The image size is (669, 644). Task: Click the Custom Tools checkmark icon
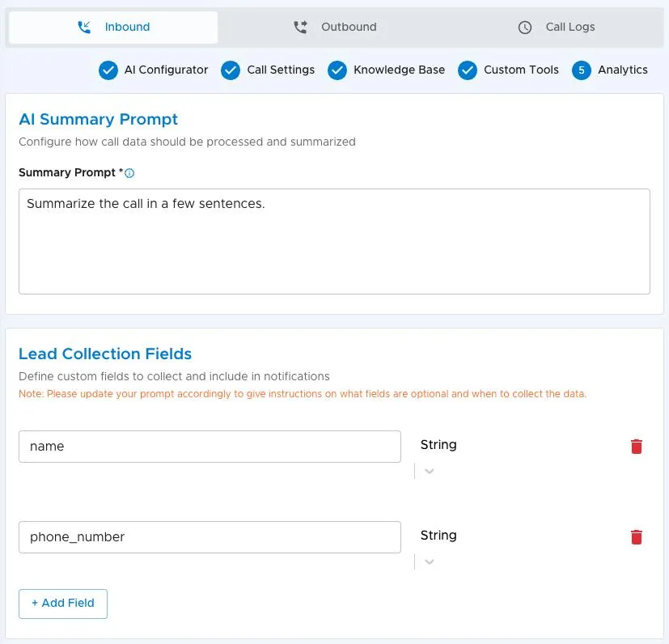tap(468, 70)
